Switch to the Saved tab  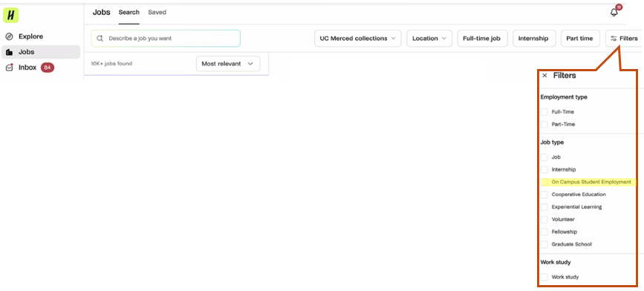157,13
